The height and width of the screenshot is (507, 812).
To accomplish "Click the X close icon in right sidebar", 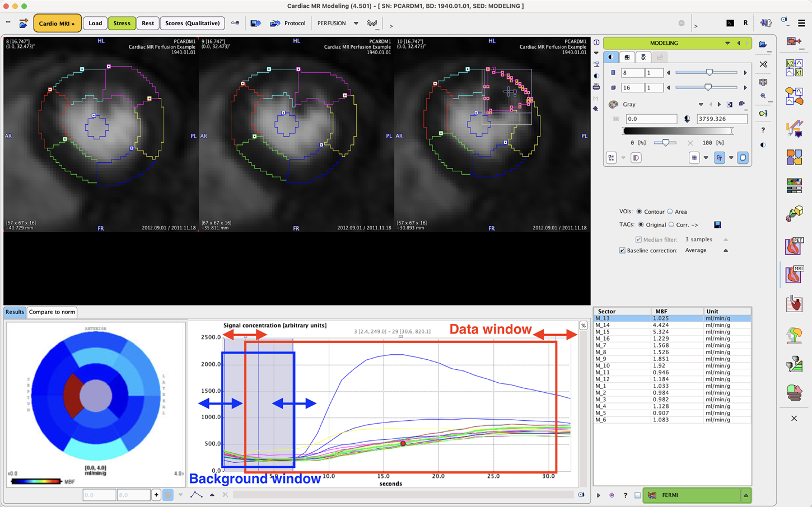I will (x=794, y=419).
